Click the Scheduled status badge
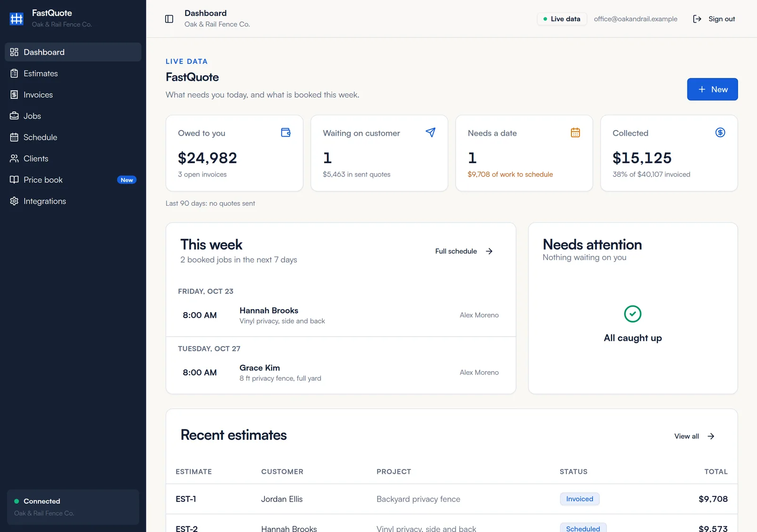 pos(583,528)
